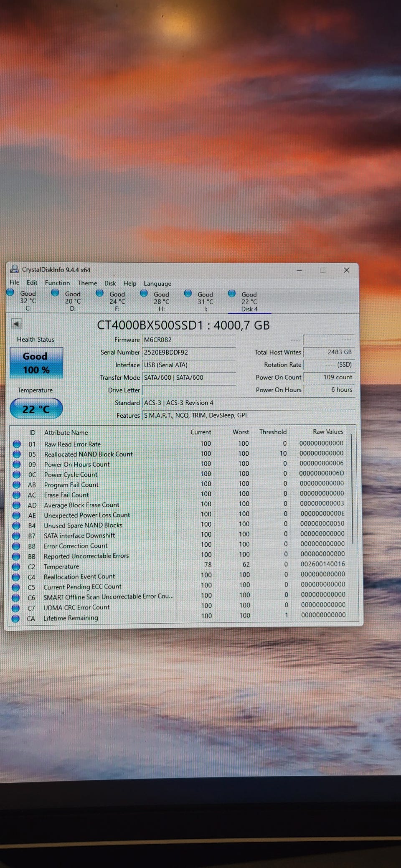Screen dimensions: 401x868
Task: Click the Good 100 % health status button
Action: (x=36, y=363)
